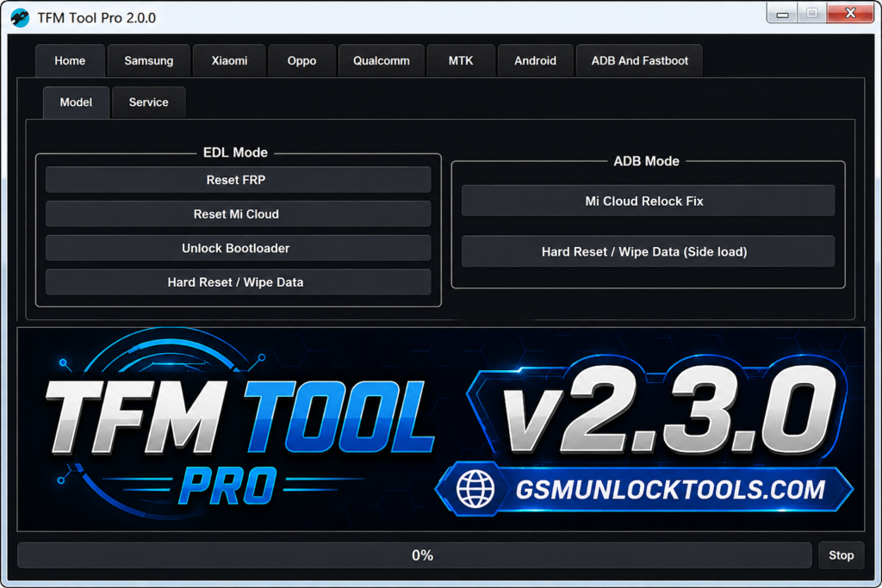882x588 pixels.
Task: Click the TFM Tool app icon in title bar
Action: [21, 18]
